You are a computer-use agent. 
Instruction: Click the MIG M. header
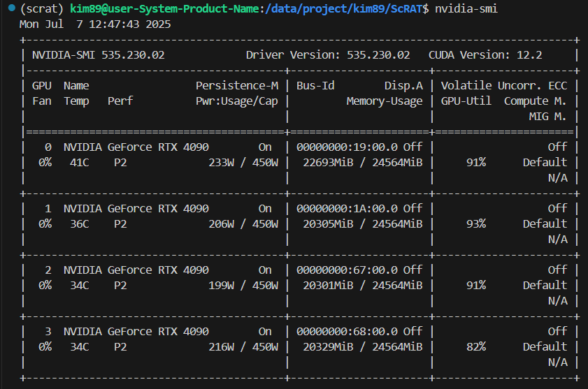tap(547, 117)
